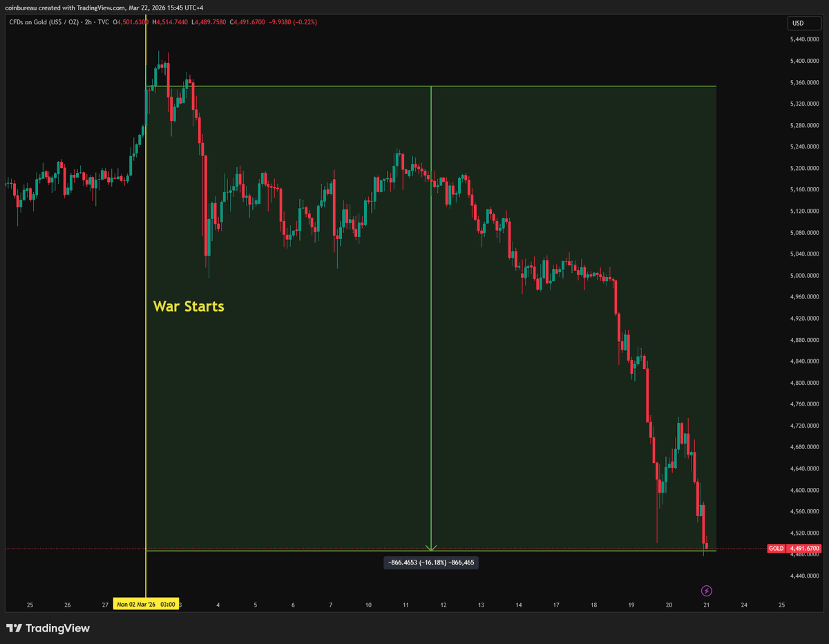Image resolution: width=829 pixels, height=644 pixels.
Task: Click the 5,040.0000 price axis label
Action: click(x=805, y=254)
